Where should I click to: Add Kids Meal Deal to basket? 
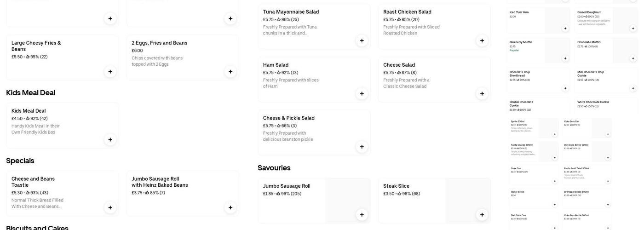110,139
